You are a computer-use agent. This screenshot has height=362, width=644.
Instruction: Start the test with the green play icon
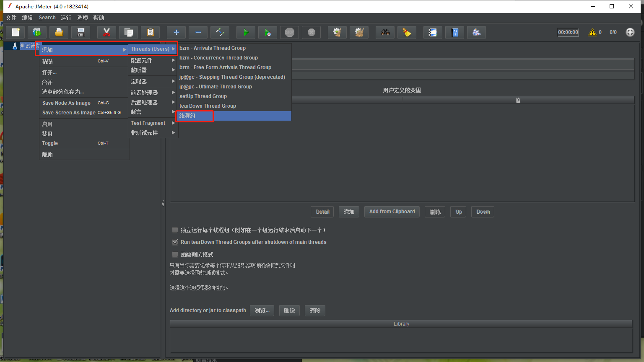click(246, 32)
